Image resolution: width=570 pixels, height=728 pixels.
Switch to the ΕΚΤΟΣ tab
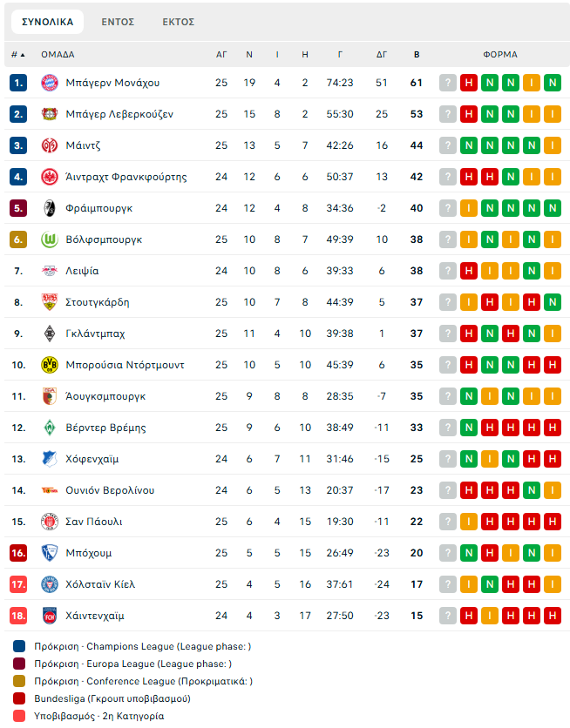(179, 22)
